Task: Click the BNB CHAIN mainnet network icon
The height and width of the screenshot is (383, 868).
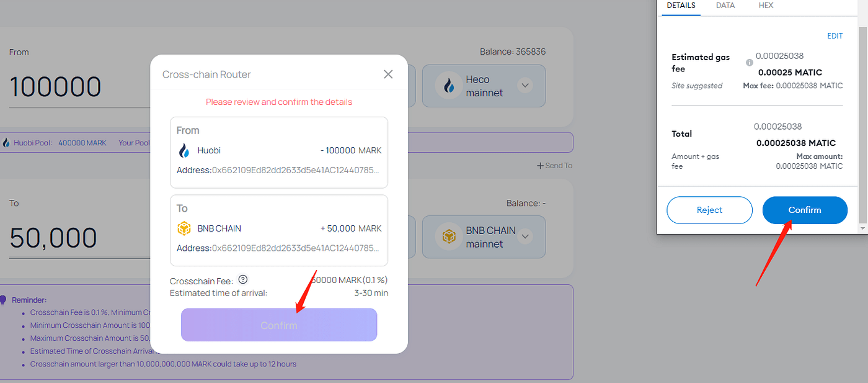Action: (x=448, y=236)
